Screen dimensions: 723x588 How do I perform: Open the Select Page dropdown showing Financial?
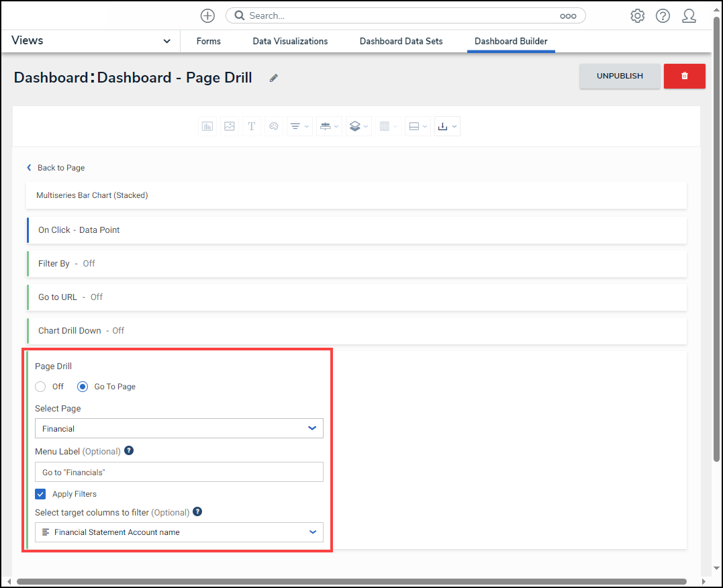pyautogui.click(x=179, y=428)
